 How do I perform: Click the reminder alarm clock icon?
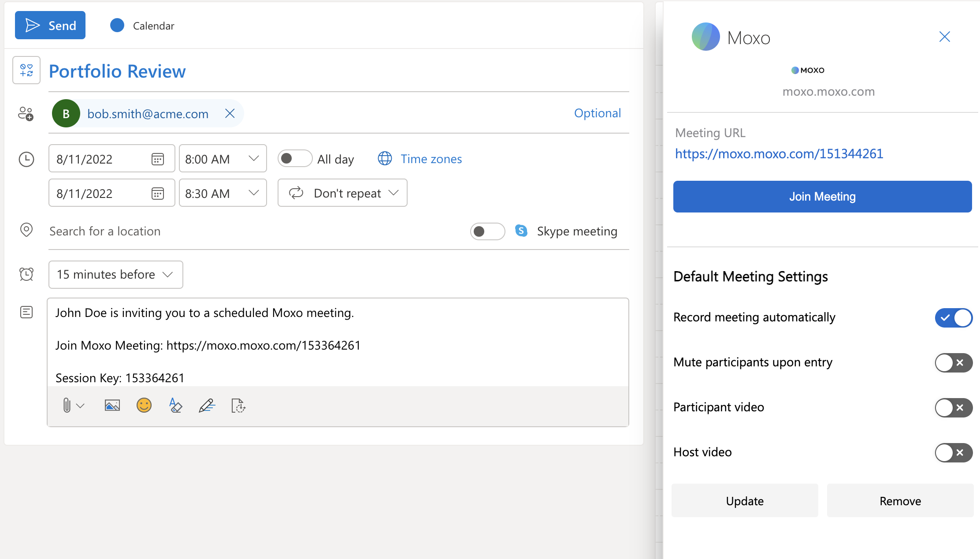(26, 274)
